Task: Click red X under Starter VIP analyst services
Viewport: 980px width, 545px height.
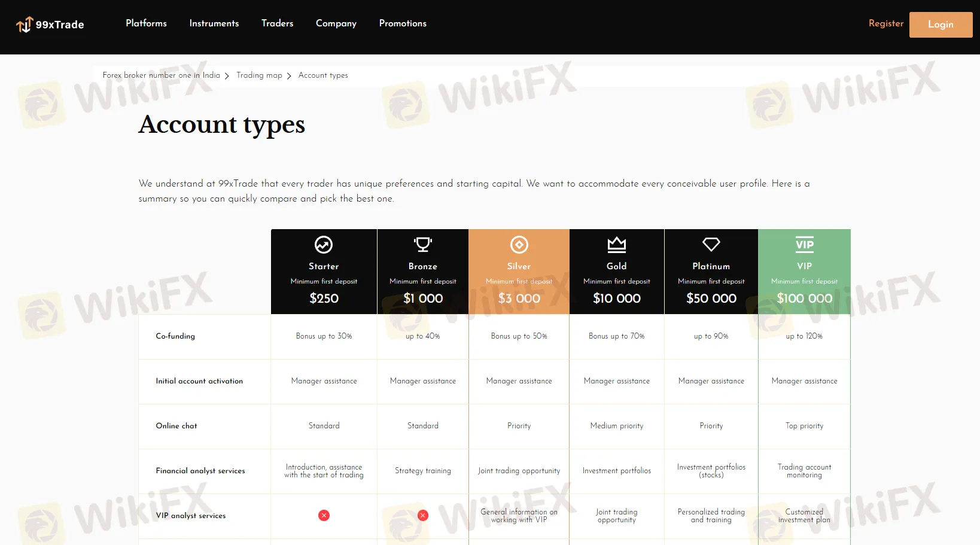Action: click(324, 515)
